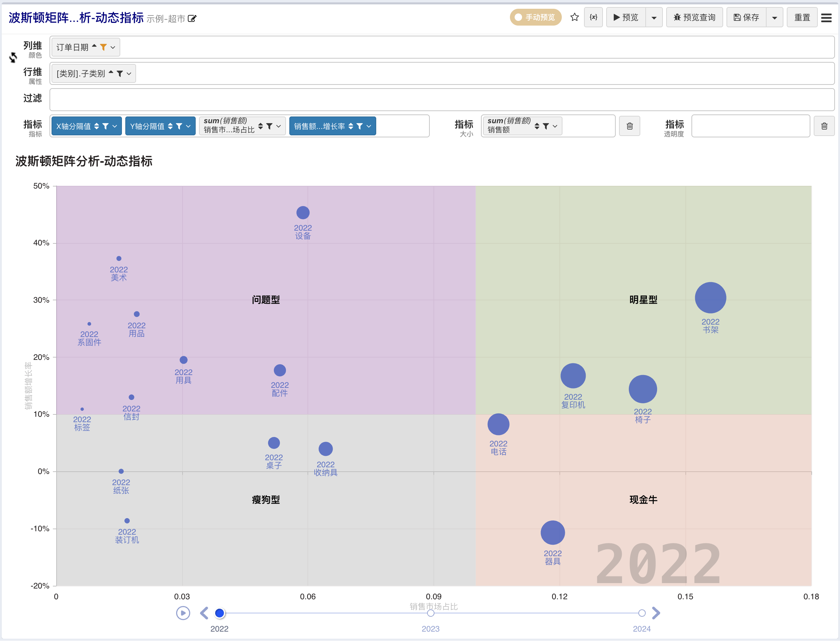Open the hamburger menu icon

(x=826, y=18)
